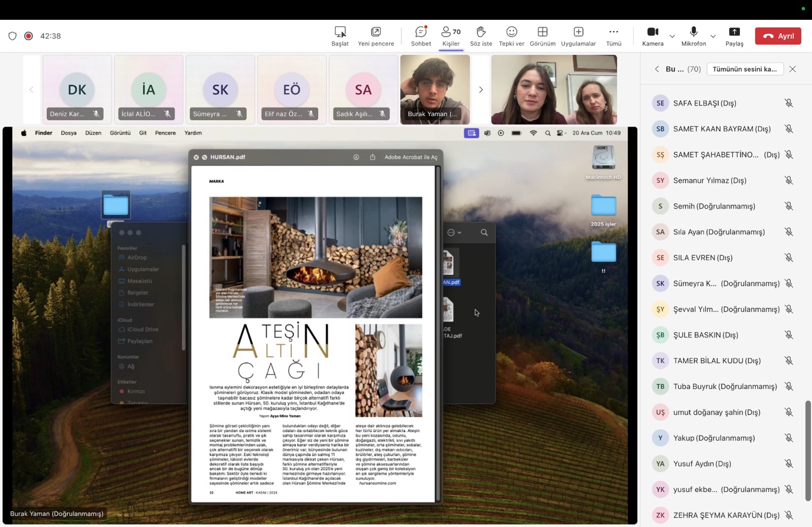Click the İclal ALİO... participant tile
Viewport: 812px width, 527px height.
click(148, 90)
